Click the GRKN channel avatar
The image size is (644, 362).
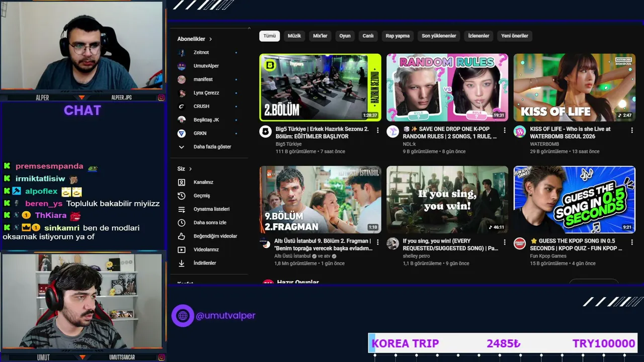click(x=182, y=133)
